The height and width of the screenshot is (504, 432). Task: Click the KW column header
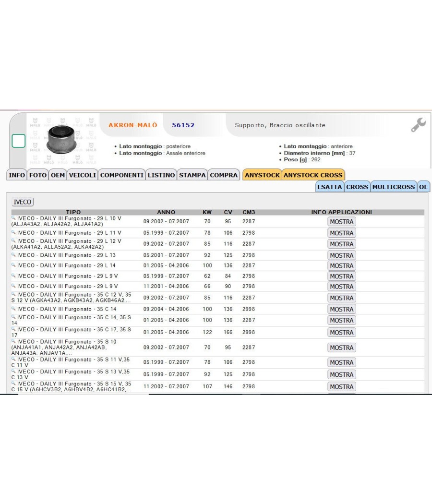[x=207, y=212]
